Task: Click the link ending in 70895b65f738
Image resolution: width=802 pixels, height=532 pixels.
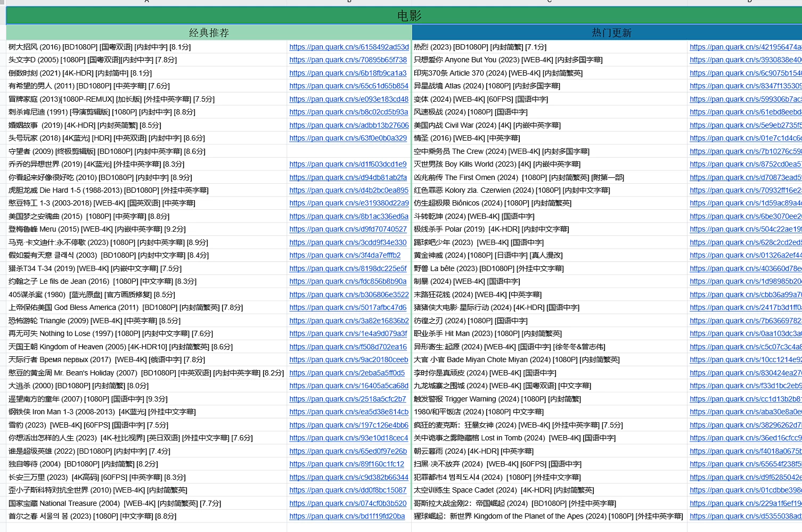Action: coord(348,60)
